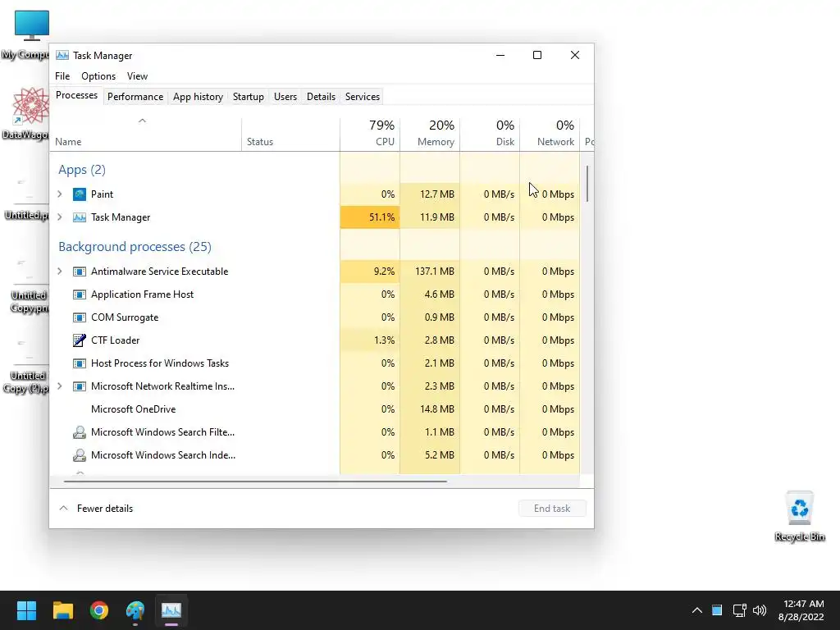The width and height of the screenshot is (840, 630).
Task: Click Microsoft Network Realtime Inspection icon
Action: tap(80, 386)
